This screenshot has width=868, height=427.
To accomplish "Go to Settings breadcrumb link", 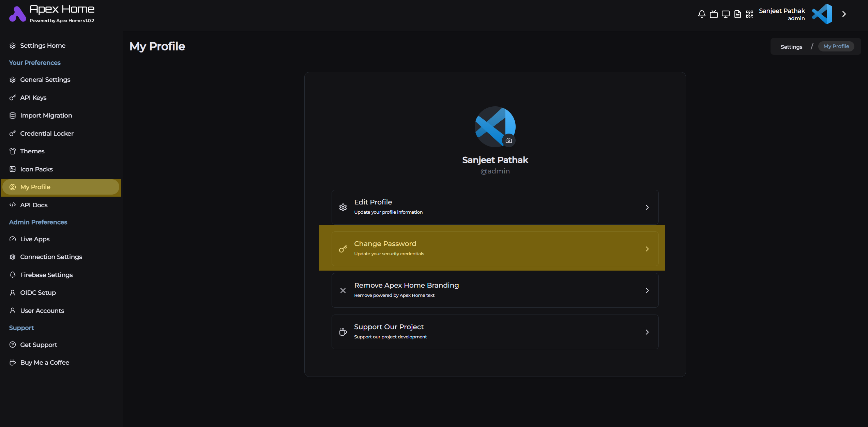I will [x=791, y=47].
